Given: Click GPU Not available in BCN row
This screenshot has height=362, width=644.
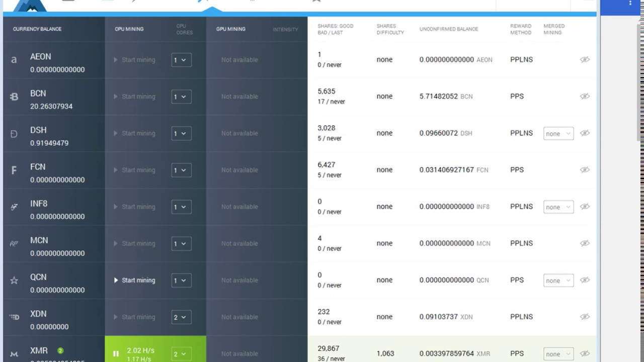Looking at the screenshot, I should [239, 97].
